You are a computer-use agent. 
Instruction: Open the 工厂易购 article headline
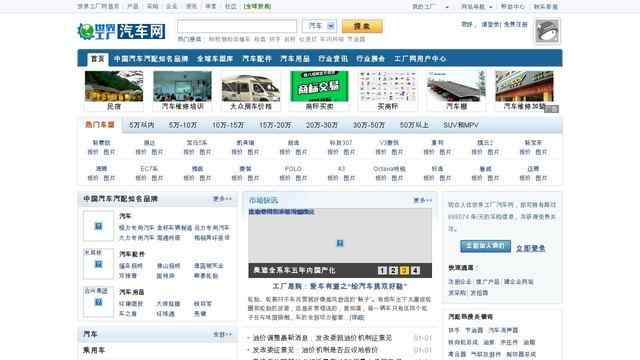pyautogui.click(x=340, y=287)
